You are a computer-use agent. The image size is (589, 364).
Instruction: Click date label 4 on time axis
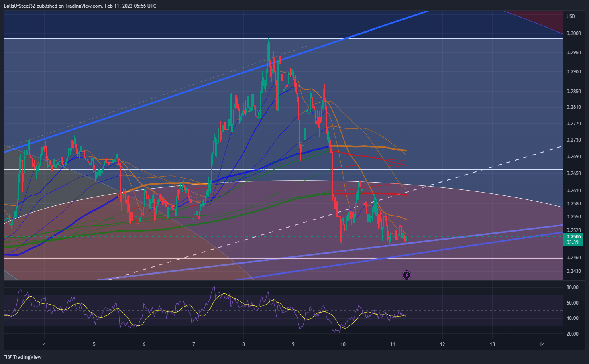click(x=44, y=344)
